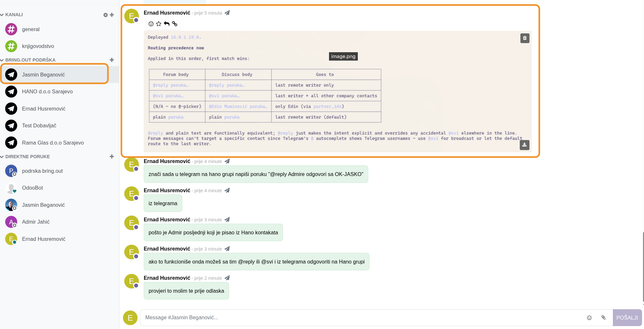Delete the image.png attachment via trash icon
Image resolution: width=644 pixels, height=329 pixels.
525,38
